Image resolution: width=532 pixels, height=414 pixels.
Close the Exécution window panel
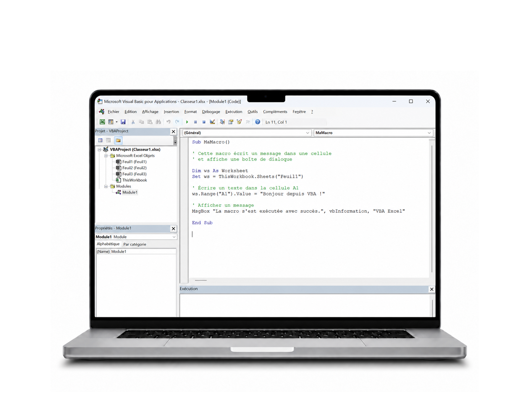click(432, 289)
